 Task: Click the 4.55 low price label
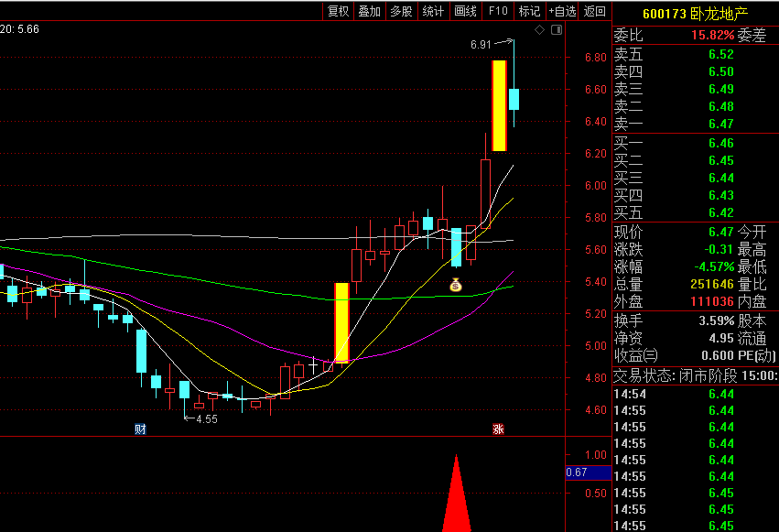point(207,419)
